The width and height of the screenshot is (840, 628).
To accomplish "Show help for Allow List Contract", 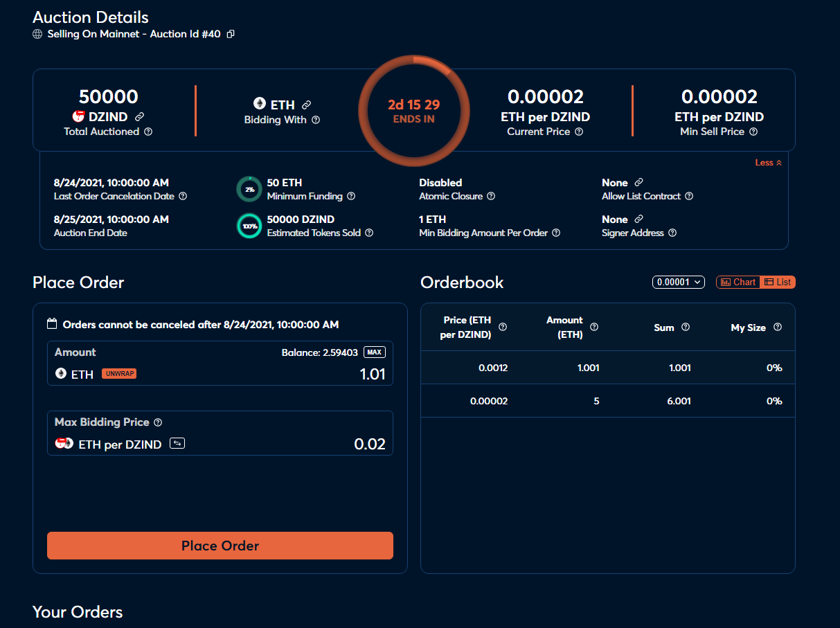I will [689, 196].
